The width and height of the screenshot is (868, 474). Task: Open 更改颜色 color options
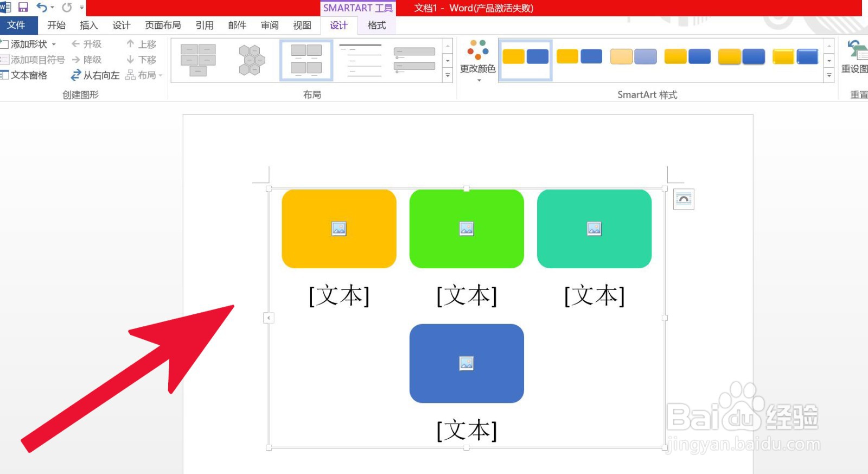pyautogui.click(x=478, y=60)
